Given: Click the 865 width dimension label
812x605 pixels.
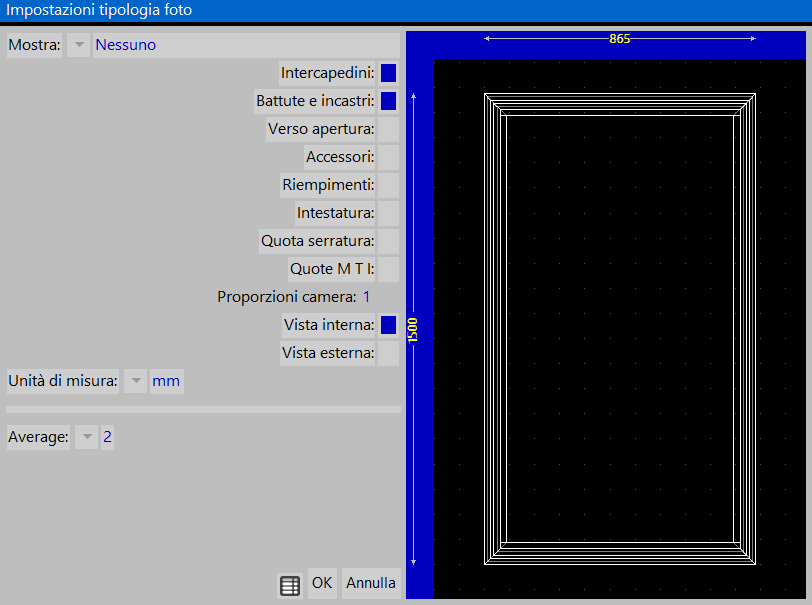Looking at the screenshot, I should point(619,39).
